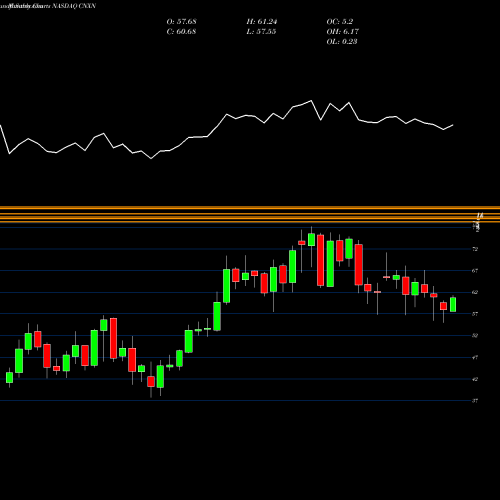Click the last green candle on the right
Image resolution: width=500 pixels, height=500 pixels.
tap(453, 305)
